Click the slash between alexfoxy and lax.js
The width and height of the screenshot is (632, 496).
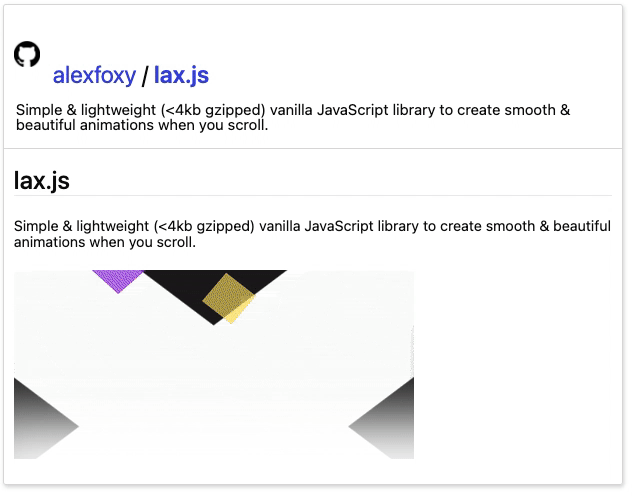click(x=145, y=76)
